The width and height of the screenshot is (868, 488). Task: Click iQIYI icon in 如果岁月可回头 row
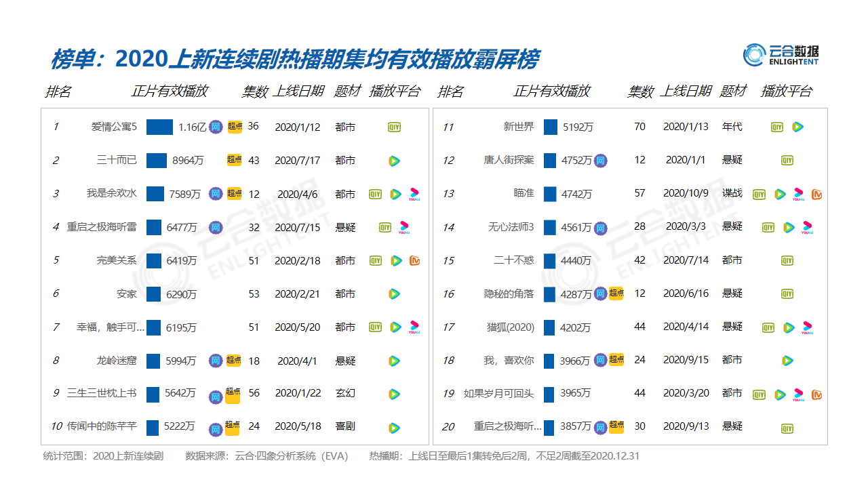coord(759,394)
